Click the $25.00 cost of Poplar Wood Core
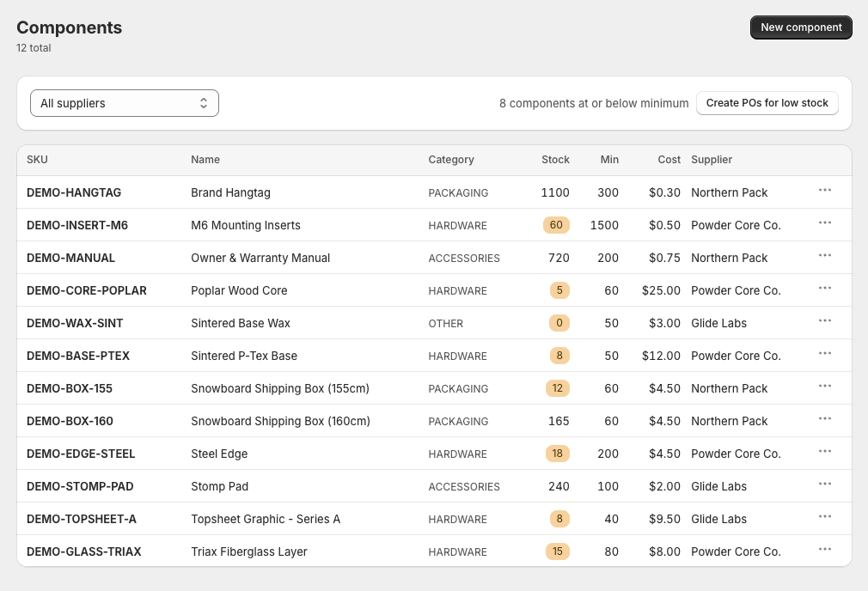 pos(661,290)
